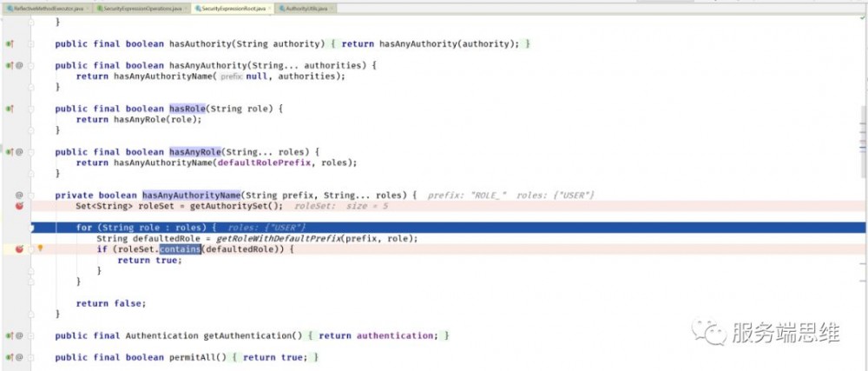Screen dimensions: 868x371
Task: Click the 'String defaultedRole' variable declaration
Action: [x=149, y=239]
